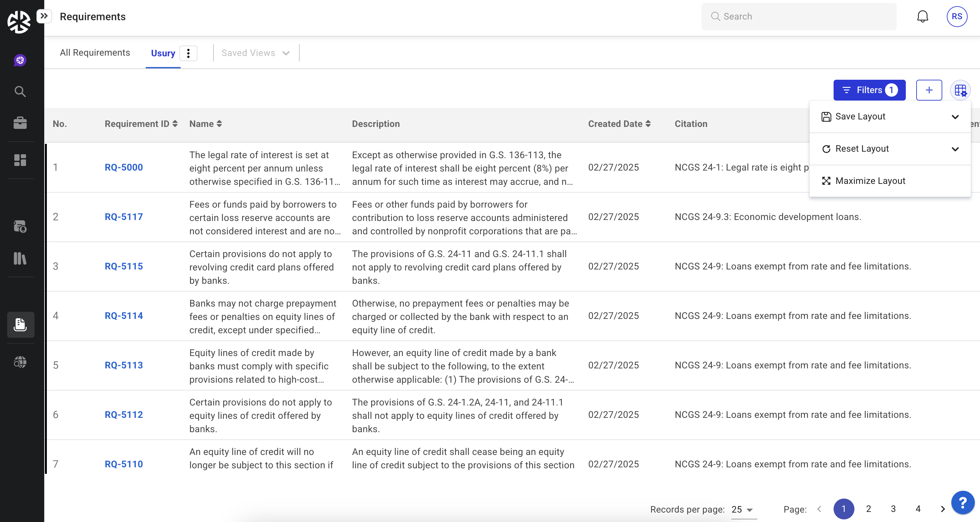Image resolution: width=980 pixels, height=522 pixels.
Task: Sort by Created Date column
Action: 648,124
